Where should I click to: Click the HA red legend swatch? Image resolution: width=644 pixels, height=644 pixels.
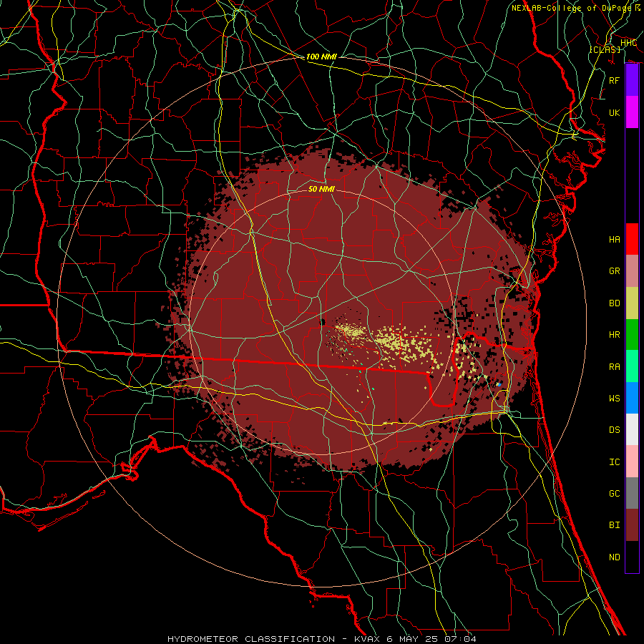[x=632, y=239]
